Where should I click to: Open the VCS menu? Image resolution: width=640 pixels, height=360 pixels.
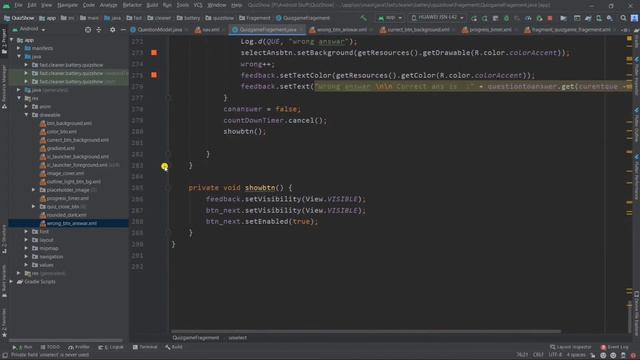tap(198, 5)
